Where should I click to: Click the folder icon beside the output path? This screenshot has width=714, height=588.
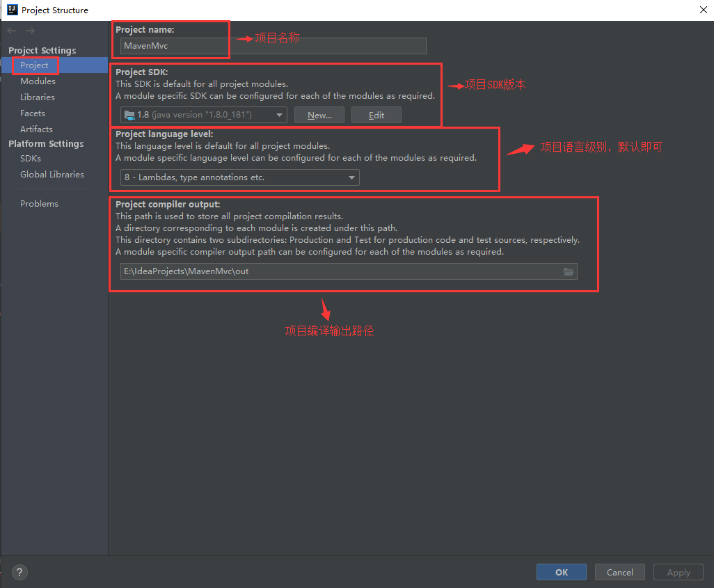tap(569, 271)
